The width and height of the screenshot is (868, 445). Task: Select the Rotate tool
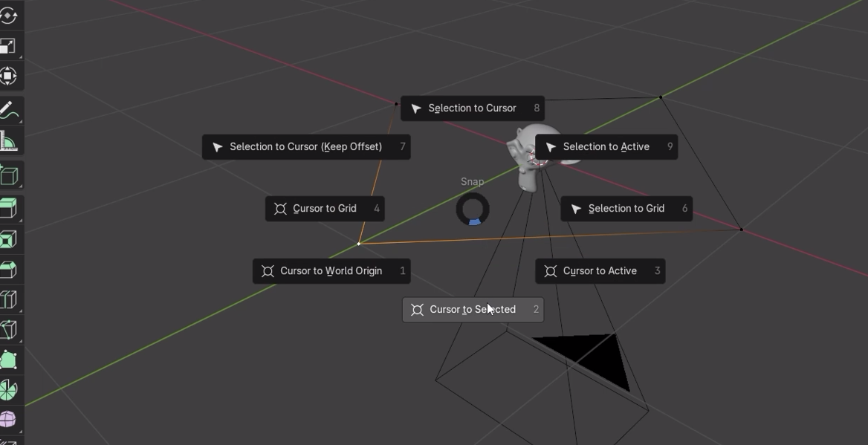coord(8,16)
